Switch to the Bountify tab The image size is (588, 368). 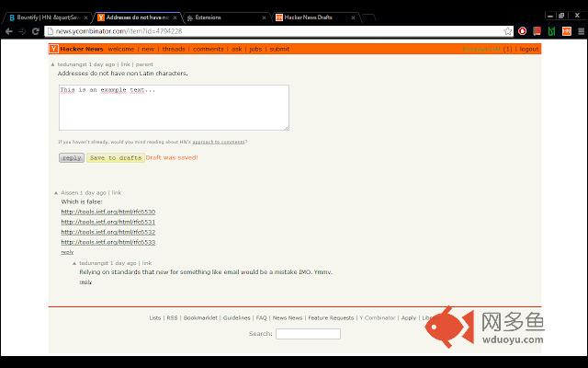click(47, 17)
